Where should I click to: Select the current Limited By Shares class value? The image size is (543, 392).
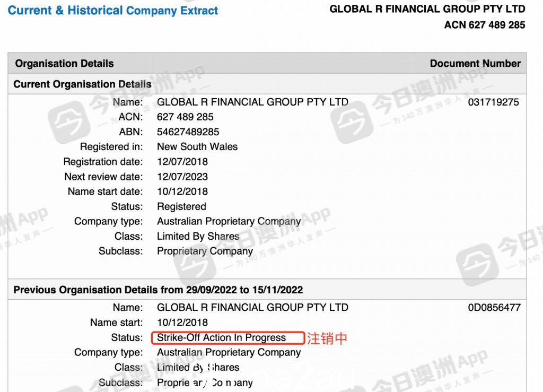point(198,237)
